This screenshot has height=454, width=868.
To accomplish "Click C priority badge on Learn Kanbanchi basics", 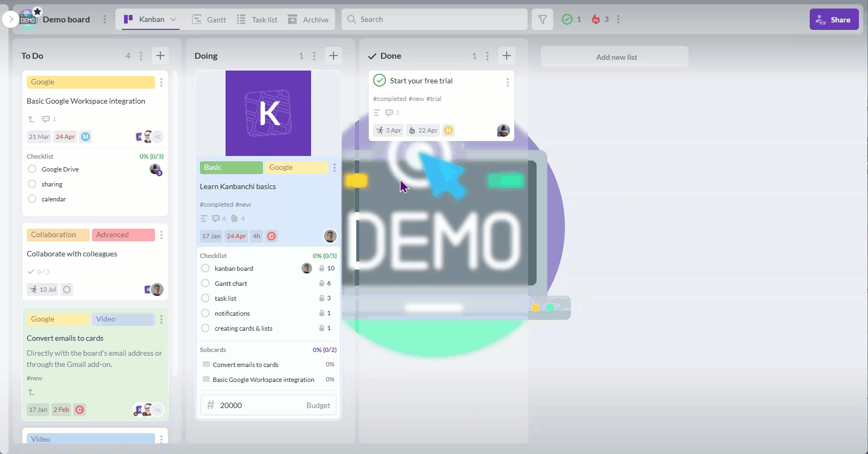I will 272,236.
